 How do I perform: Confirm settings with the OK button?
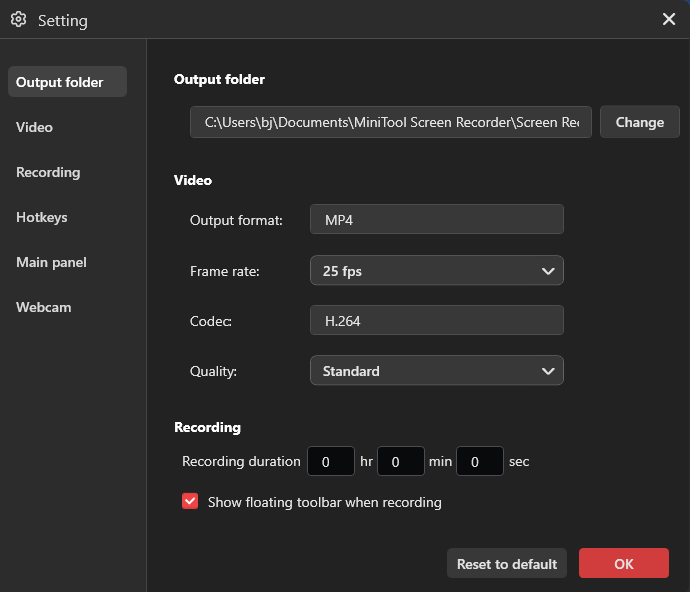[x=624, y=563]
